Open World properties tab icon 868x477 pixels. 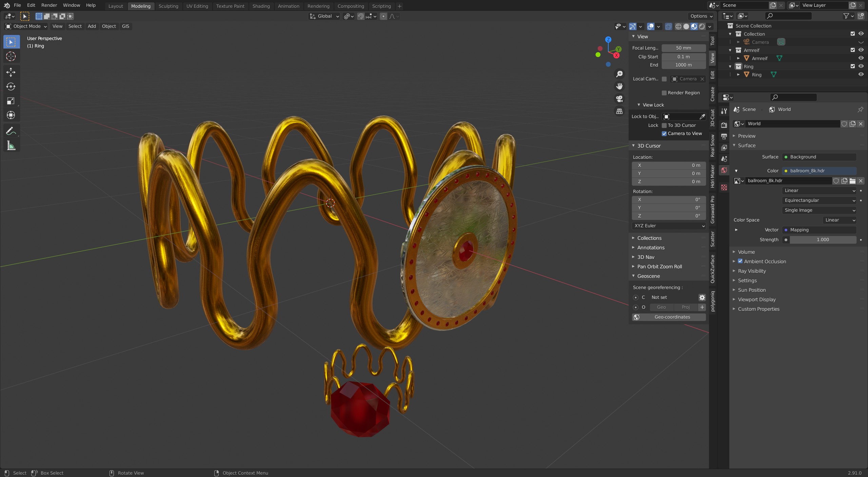click(x=724, y=170)
